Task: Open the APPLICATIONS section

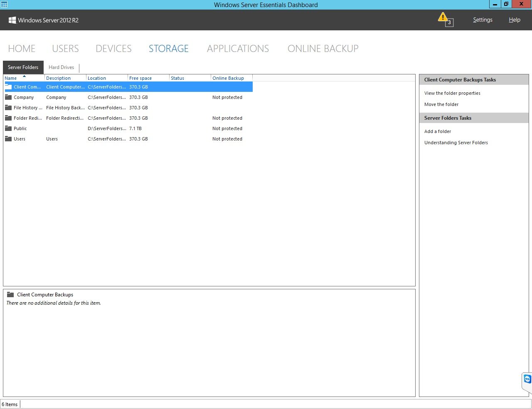Action: coord(238,49)
